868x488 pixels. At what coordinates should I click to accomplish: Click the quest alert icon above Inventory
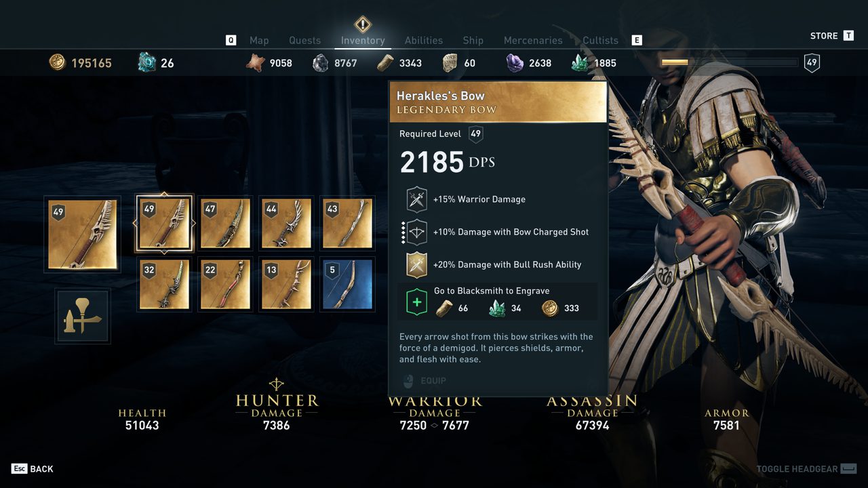click(x=363, y=24)
